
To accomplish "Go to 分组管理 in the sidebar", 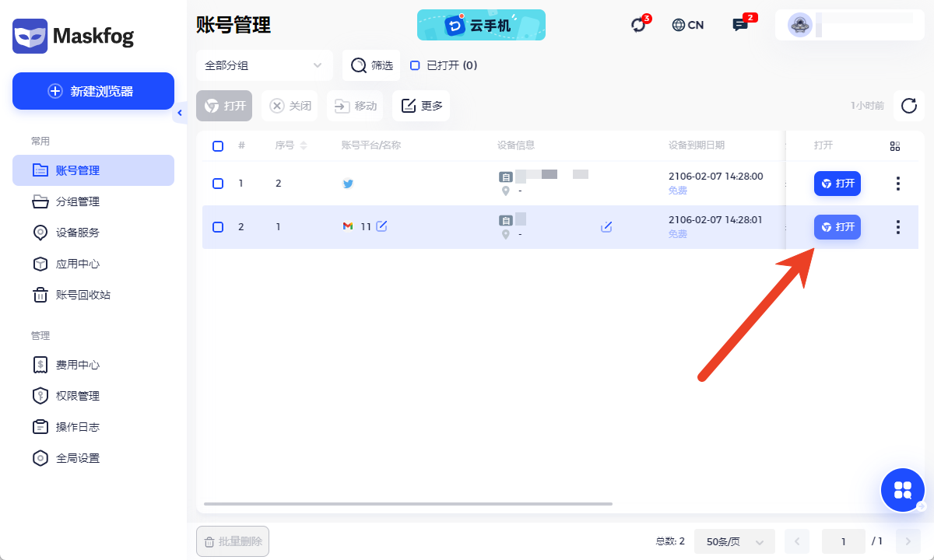I will (78, 201).
